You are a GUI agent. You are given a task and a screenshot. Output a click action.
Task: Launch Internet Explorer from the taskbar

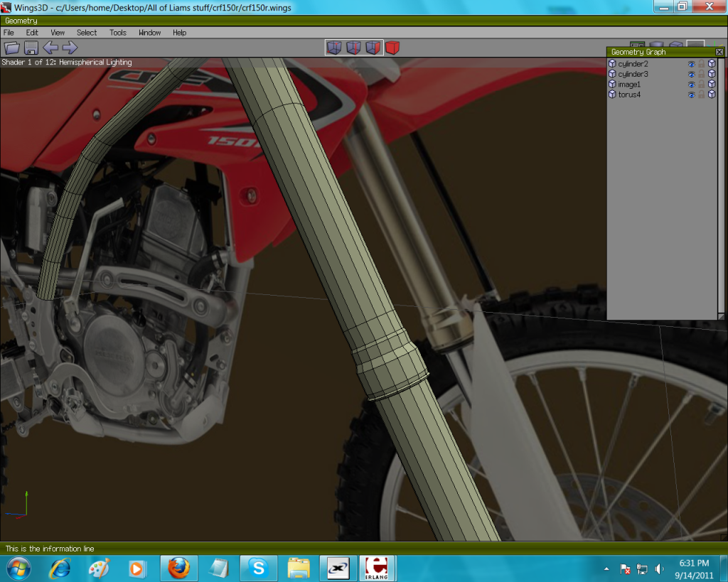(x=60, y=568)
